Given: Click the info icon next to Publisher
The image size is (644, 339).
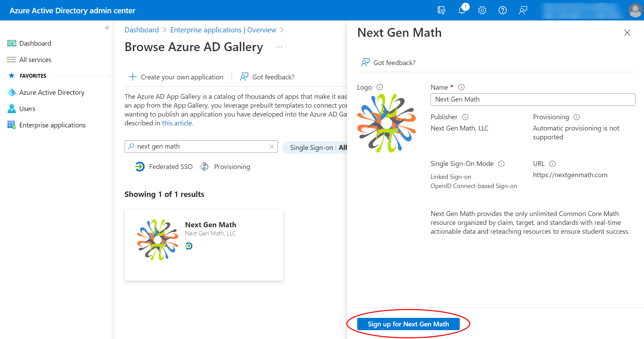Looking at the screenshot, I should click(465, 117).
